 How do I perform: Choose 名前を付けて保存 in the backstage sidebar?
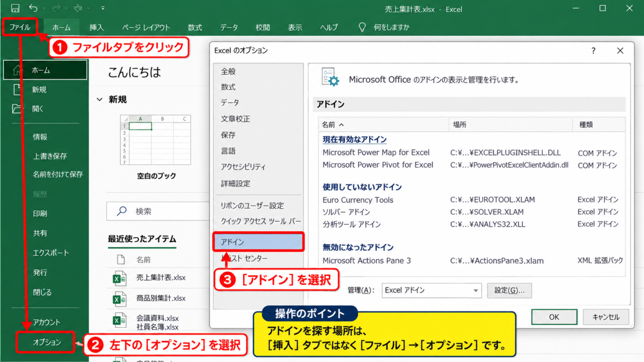point(58,174)
